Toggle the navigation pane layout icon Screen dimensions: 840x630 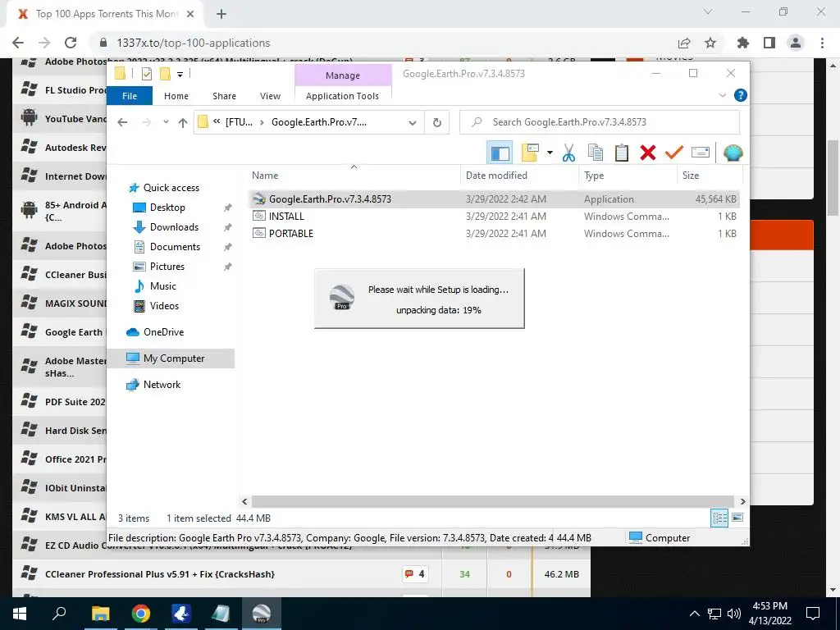pos(500,153)
